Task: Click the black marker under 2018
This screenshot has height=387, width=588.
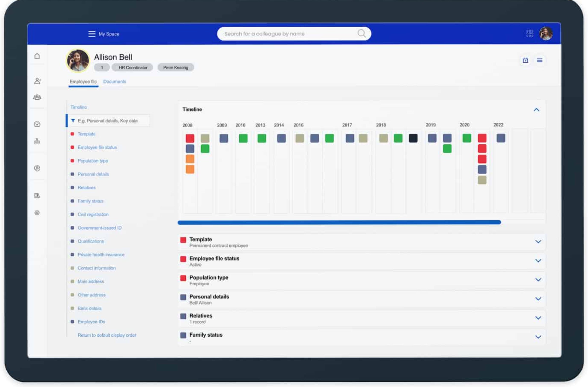Action: click(x=413, y=138)
